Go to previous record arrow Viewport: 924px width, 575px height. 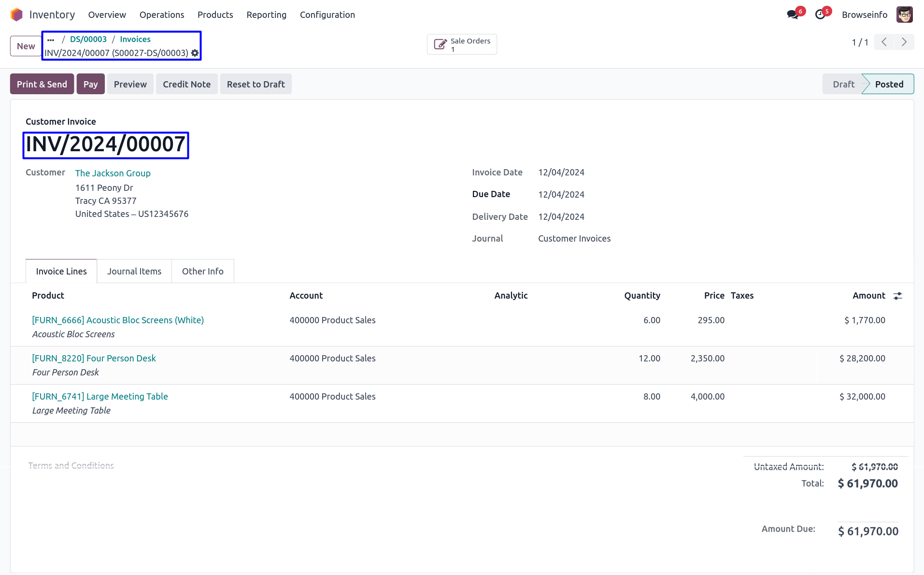(884, 42)
